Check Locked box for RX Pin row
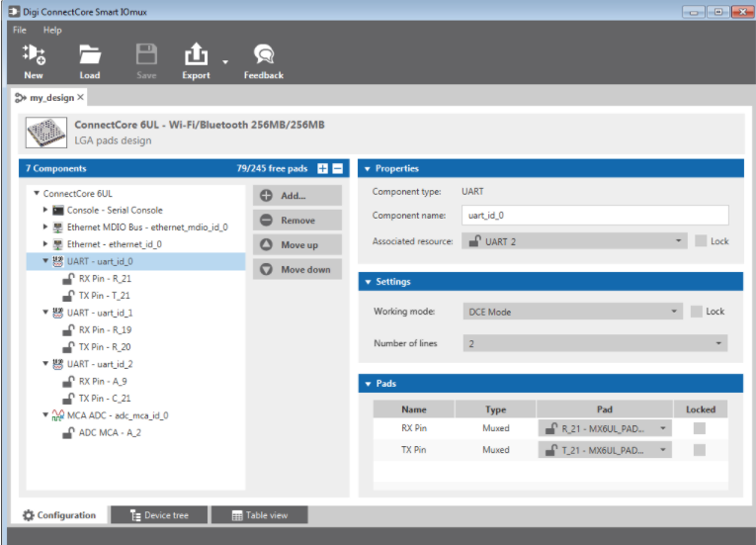756x545 pixels. [700, 428]
